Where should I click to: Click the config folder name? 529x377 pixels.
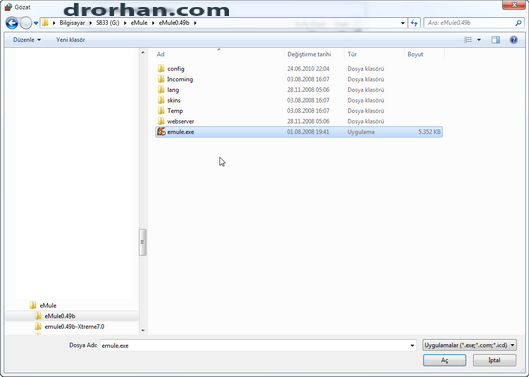(x=176, y=69)
